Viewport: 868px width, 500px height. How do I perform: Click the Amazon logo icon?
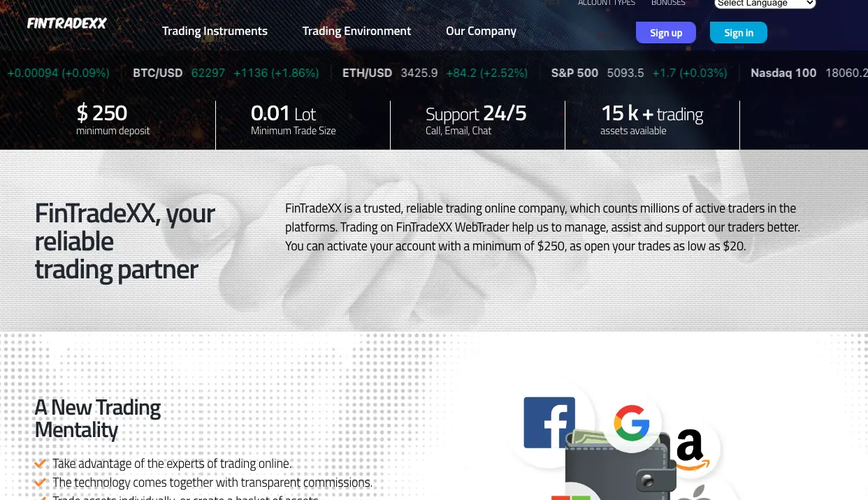click(690, 450)
